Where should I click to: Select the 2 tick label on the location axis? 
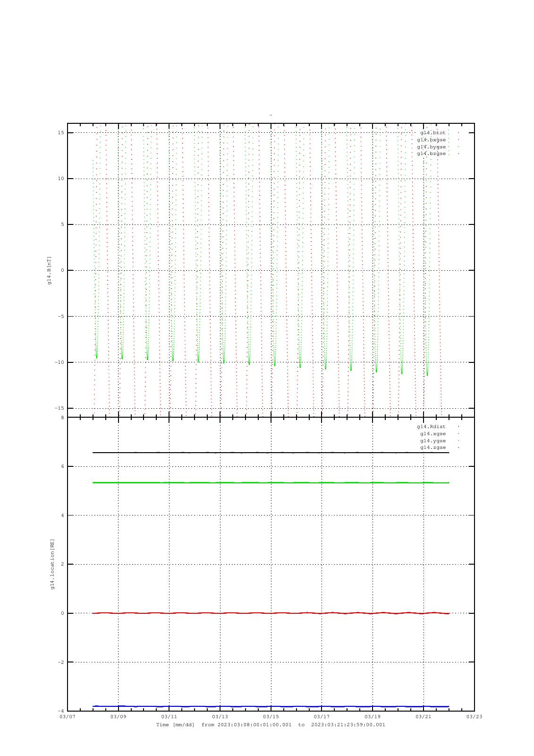pyautogui.click(x=62, y=564)
